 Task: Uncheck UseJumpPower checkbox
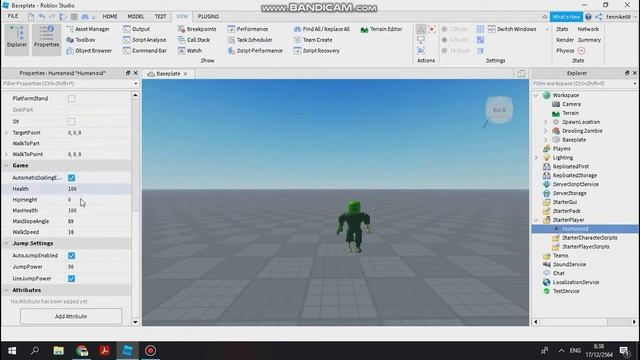click(71, 278)
